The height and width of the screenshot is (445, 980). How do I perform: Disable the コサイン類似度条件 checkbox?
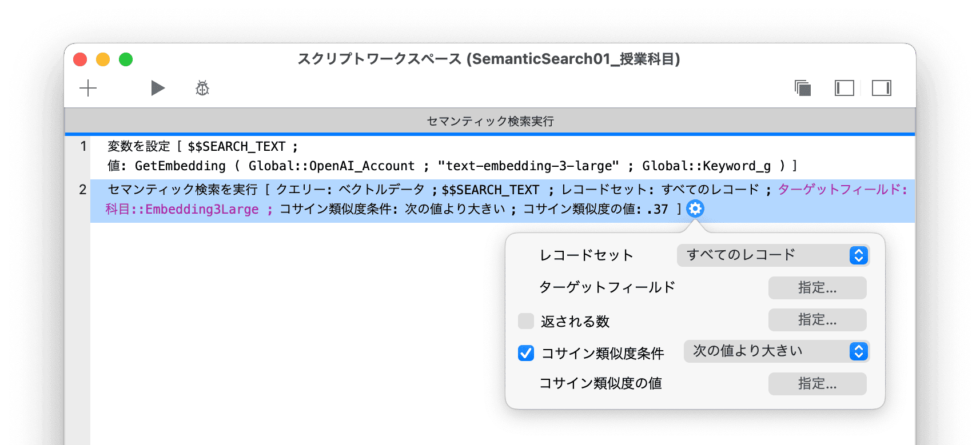(x=525, y=354)
